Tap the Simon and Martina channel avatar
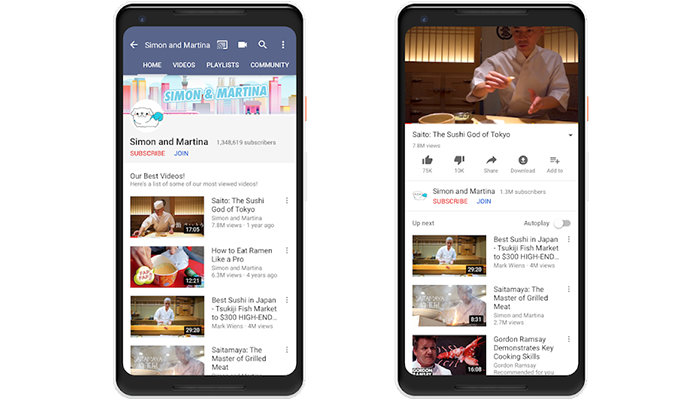 pyautogui.click(x=146, y=116)
